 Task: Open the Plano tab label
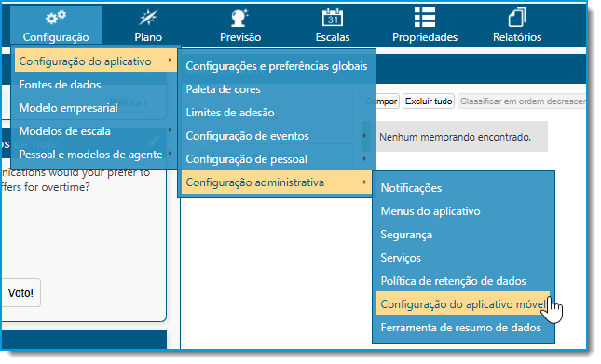pyautogui.click(x=148, y=37)
